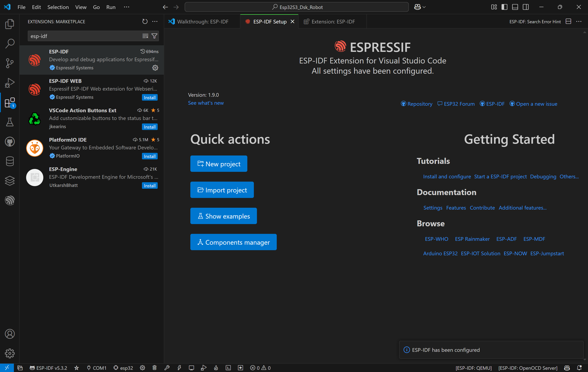588x372 pixels.
Task: Toggle the secondary side bar
Action: [526, 7]
